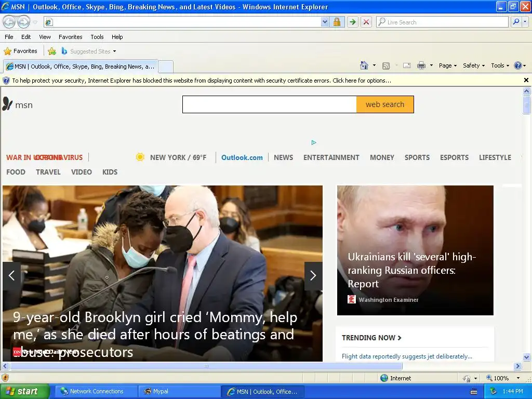
Task: Click the web search button
Action: click(x=385, y=104)
